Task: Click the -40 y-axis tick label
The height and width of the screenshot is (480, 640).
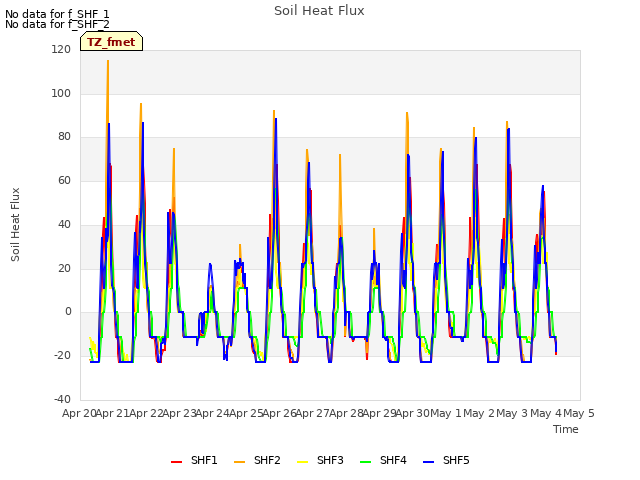Action: 62,399
